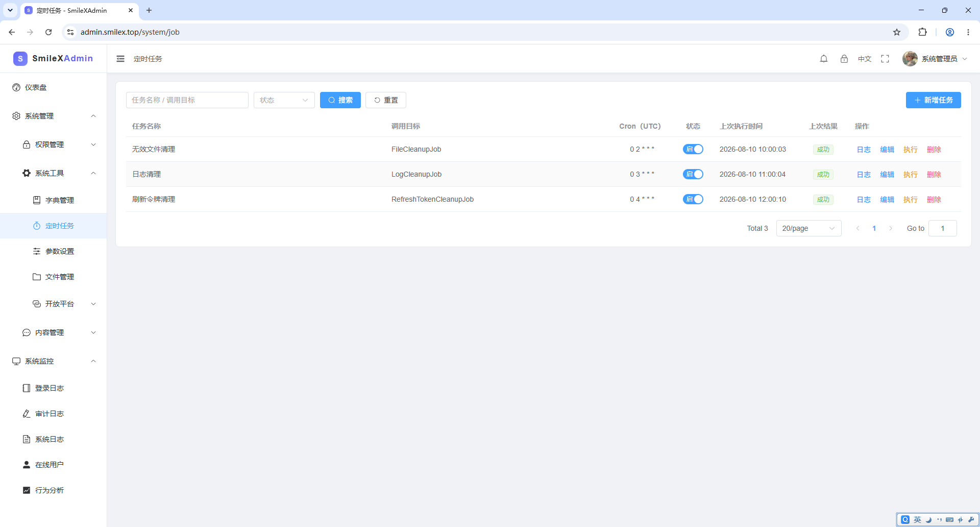Open 参数设置 in the sidebar

tap(54, 251)
